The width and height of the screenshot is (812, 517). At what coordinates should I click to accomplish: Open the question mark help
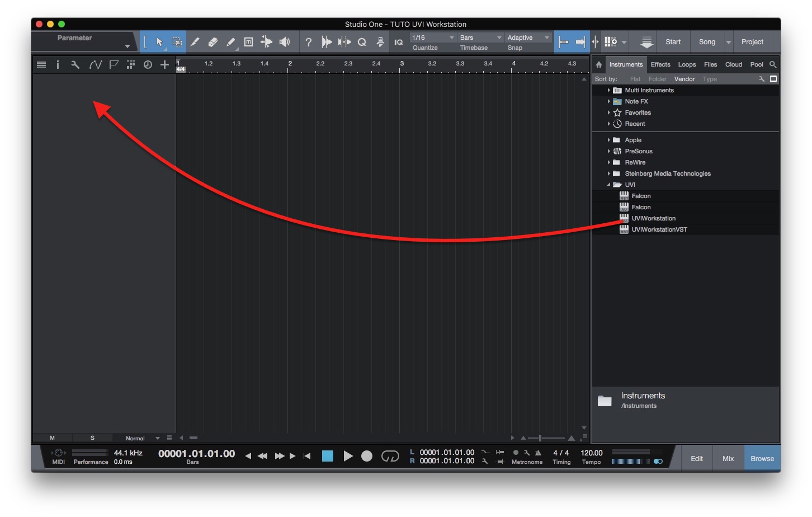click(x=308, y=42)
